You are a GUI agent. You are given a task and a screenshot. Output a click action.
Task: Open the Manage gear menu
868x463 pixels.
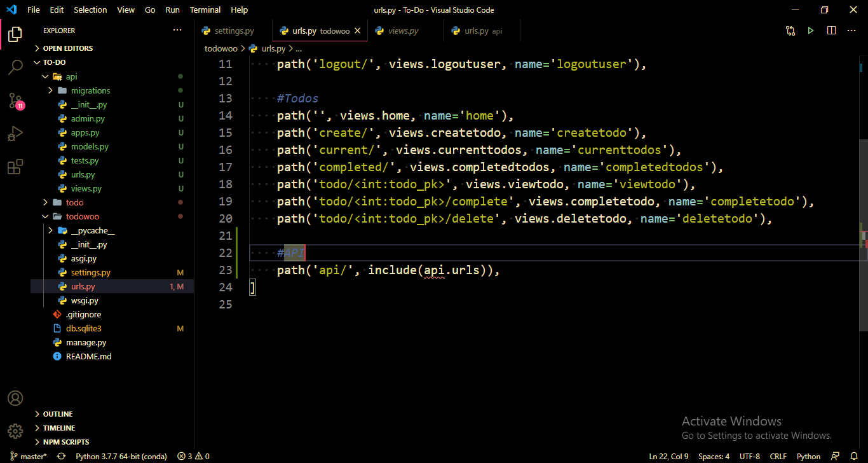click(x=15, y=431)
